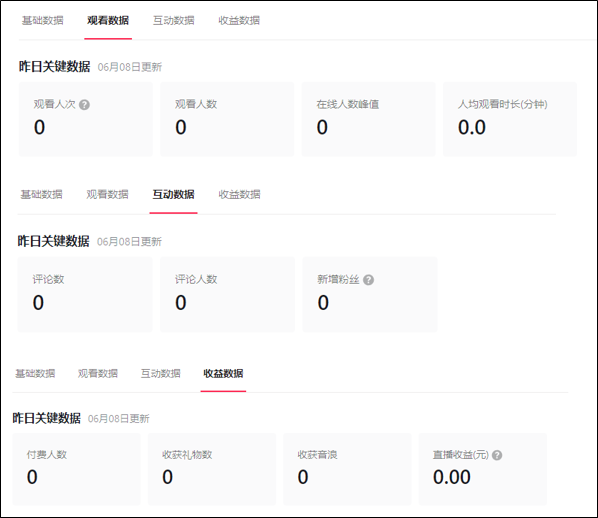Image resolution: width=598 pixels, height=518 pixels.
Task: Select 观看数据 tab in top panel
Action: (108, 20)
